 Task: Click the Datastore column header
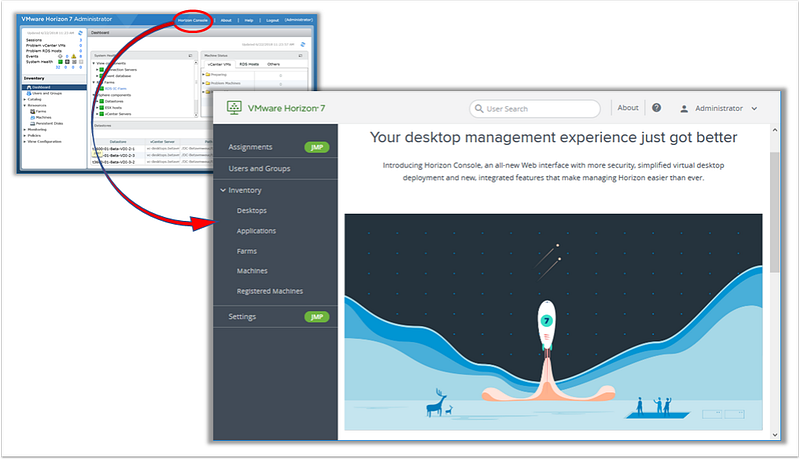118,142
